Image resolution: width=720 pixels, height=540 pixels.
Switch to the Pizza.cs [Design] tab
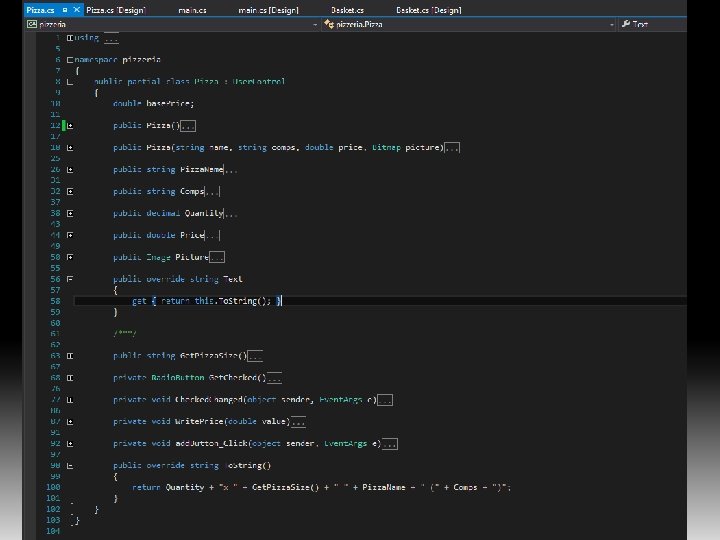pyautogui.click(x=116, y=10)
